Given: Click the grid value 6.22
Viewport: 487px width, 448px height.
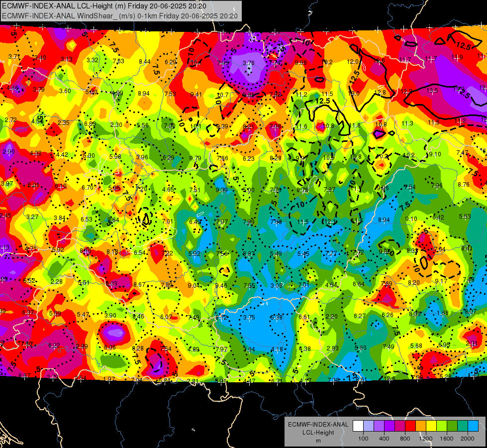Looking at the screenshot, I should [54, 345].
